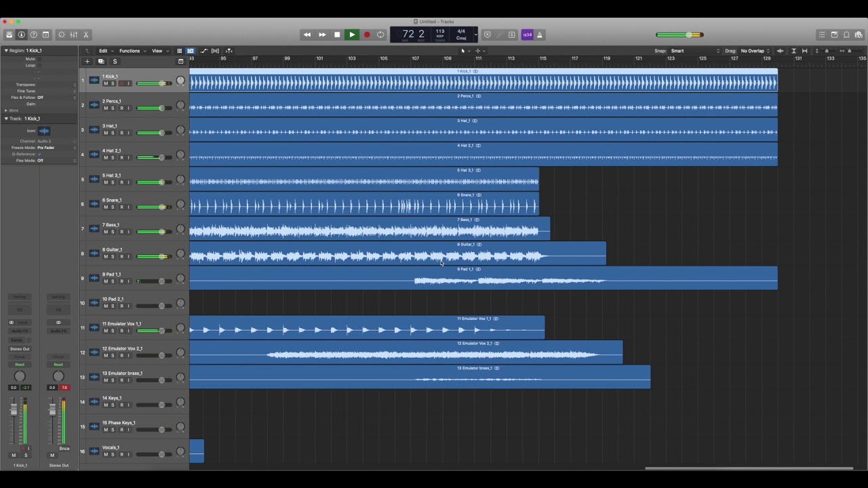Select the 12 Emulator Vox 2_1 region
This screenshot has height=488, width=868.
click(406, 352)
